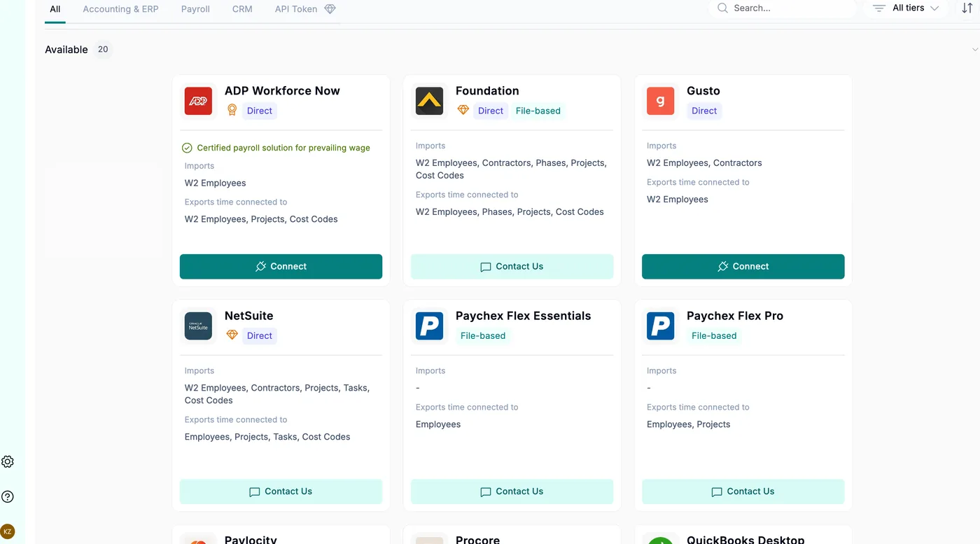Click the award badge on ADP card
This screenshot has width=980, height=544.
click(232, 111)
